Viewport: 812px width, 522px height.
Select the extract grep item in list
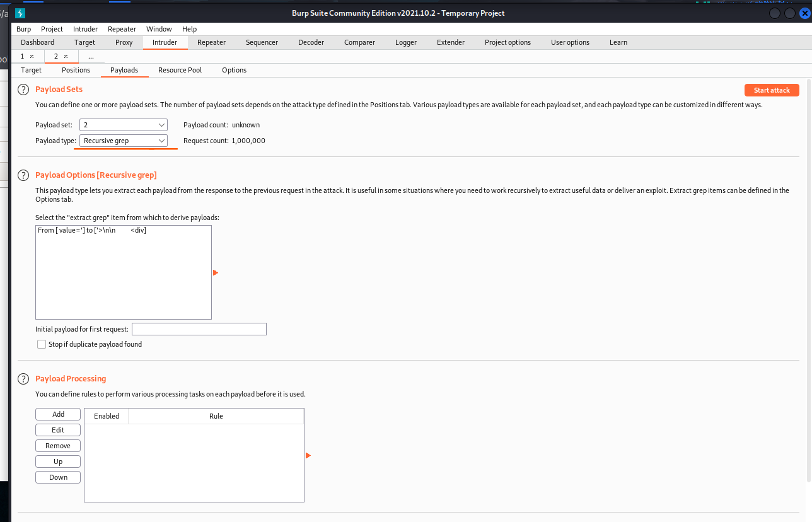92,231
